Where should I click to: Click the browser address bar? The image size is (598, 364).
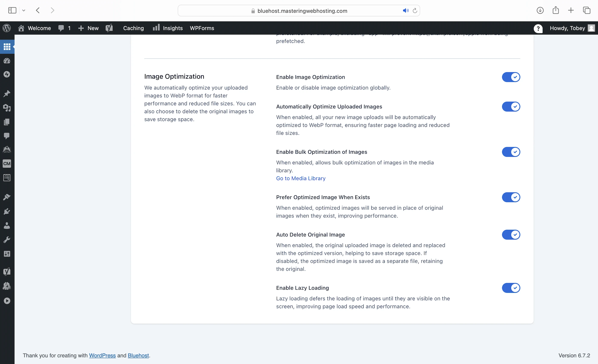[302, 11]
